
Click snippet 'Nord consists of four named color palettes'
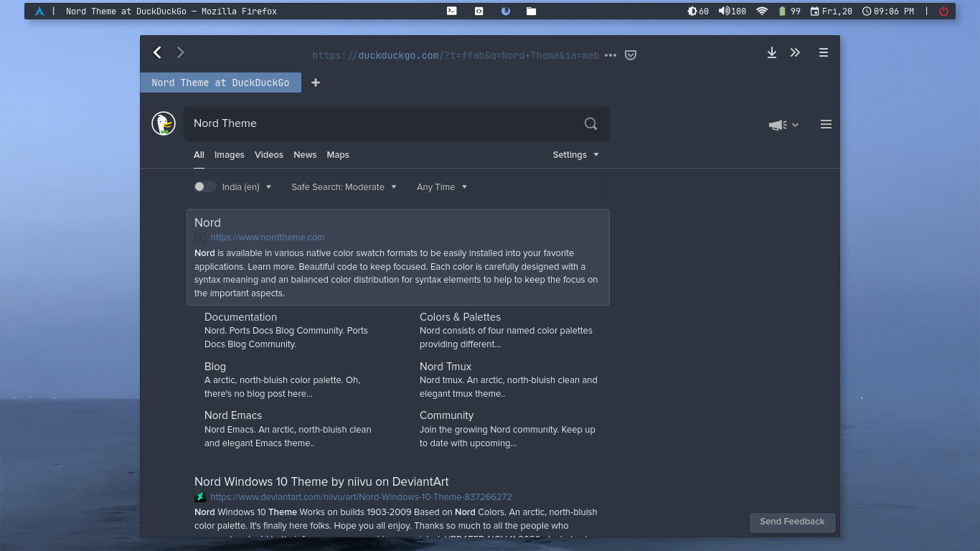pyautogui.click(x=506, y=331)
